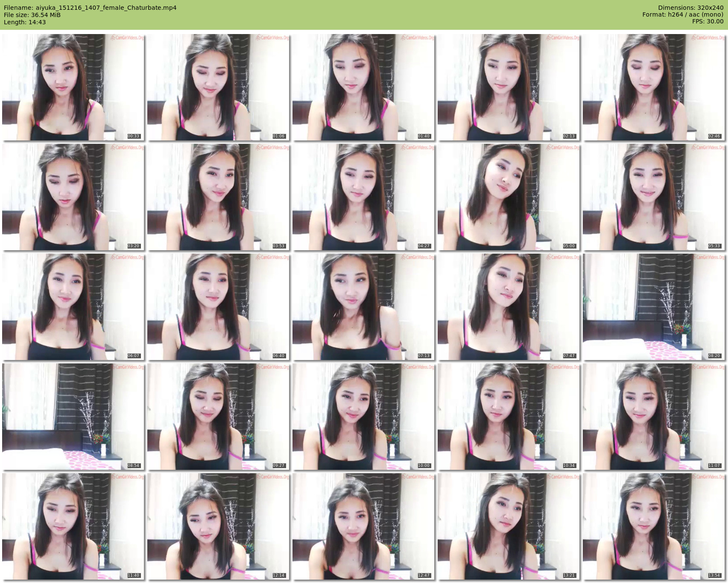This screenshot has width=728, height=583.
Task: Select the frame marked 01:06
Action: 218,87
